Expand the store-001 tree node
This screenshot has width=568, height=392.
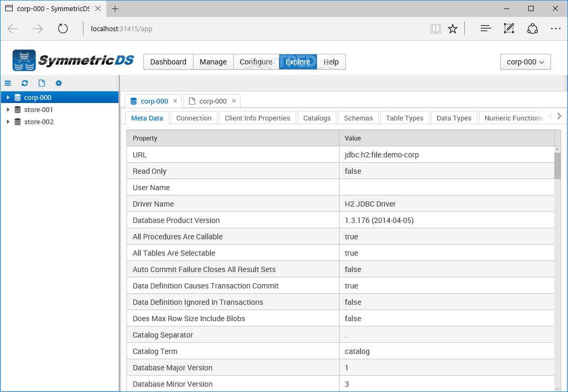8,110
